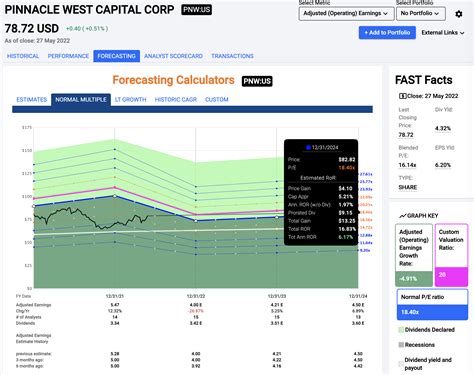Select the Normal Multiple calculator tab
474x375 pixels.
pyautogui.click(x=81, y=100)
